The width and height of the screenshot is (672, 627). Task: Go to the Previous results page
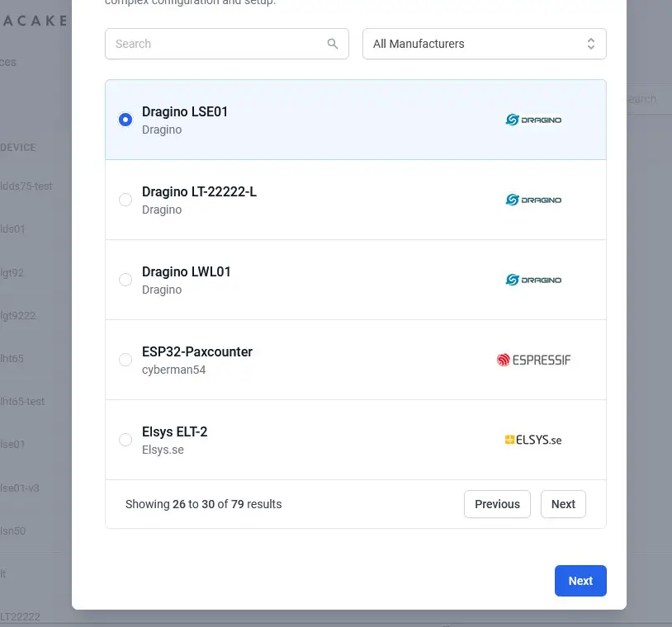(x=497, y=504)
